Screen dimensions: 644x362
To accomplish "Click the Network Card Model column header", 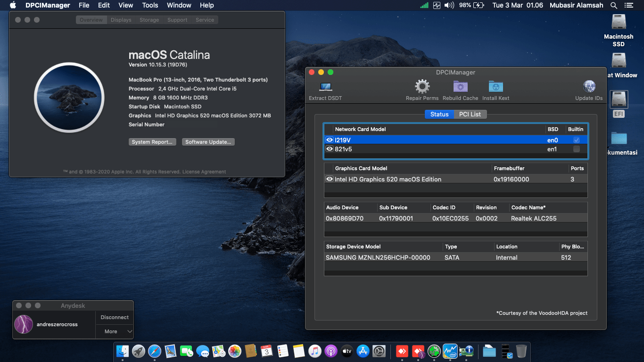I will [360, 129].
